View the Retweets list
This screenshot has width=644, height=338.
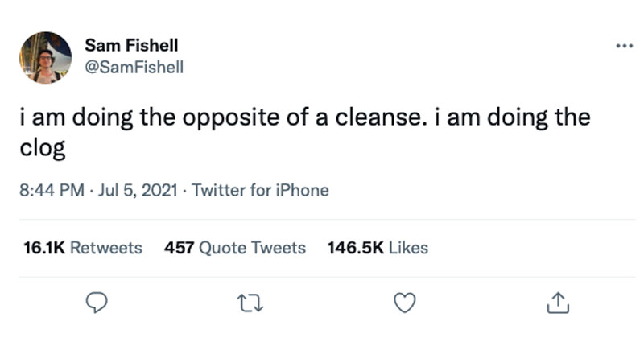click(x=83, y=248)
